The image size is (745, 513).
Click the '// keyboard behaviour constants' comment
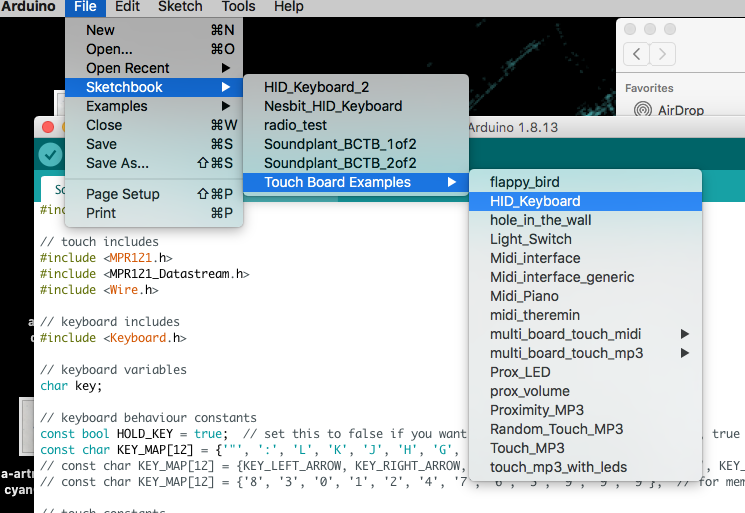(148, 418)
